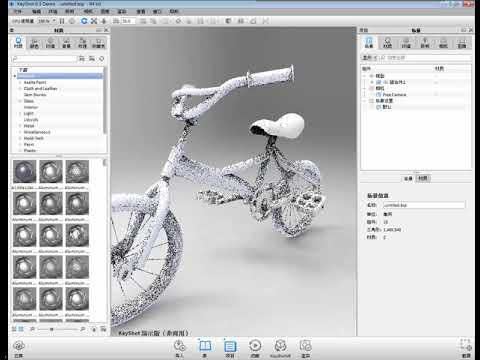
Task: Select the 下载 folder in library tree
Action: [23, 70]
